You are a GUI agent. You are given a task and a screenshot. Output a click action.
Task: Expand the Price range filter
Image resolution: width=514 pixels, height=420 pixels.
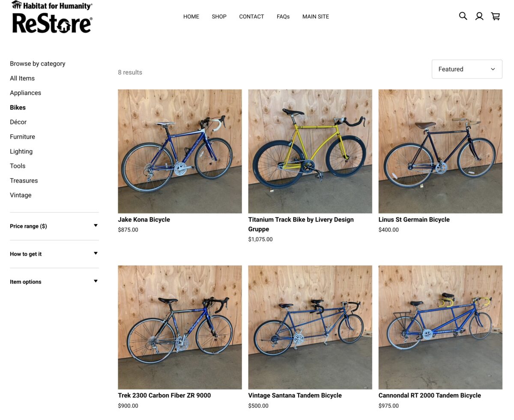[54, 226]
